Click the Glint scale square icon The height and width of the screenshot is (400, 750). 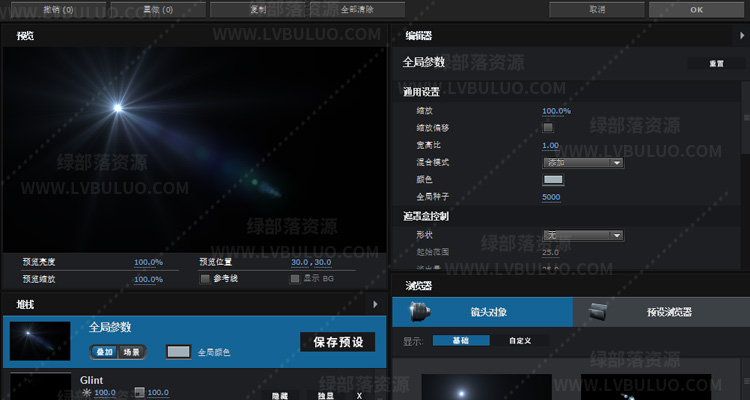click(x=138, y=393)
